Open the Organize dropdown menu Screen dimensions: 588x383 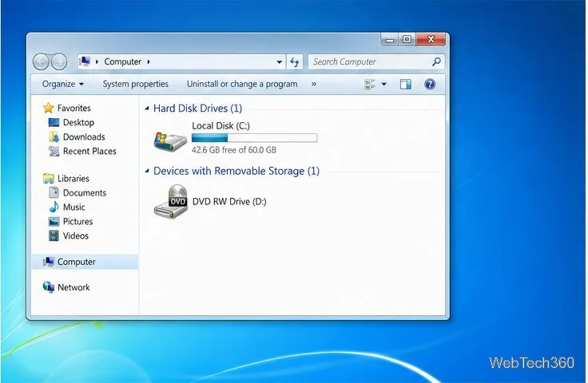pos(62,85)
